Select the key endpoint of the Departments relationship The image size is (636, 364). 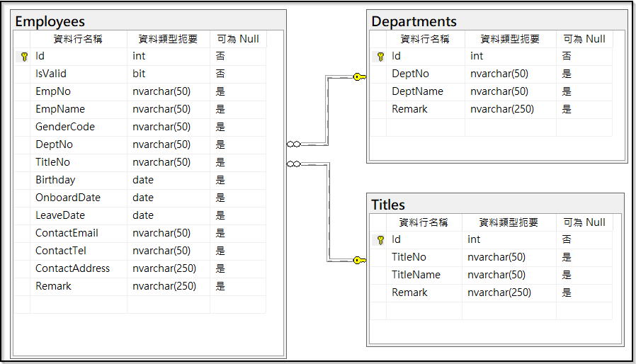359,76
